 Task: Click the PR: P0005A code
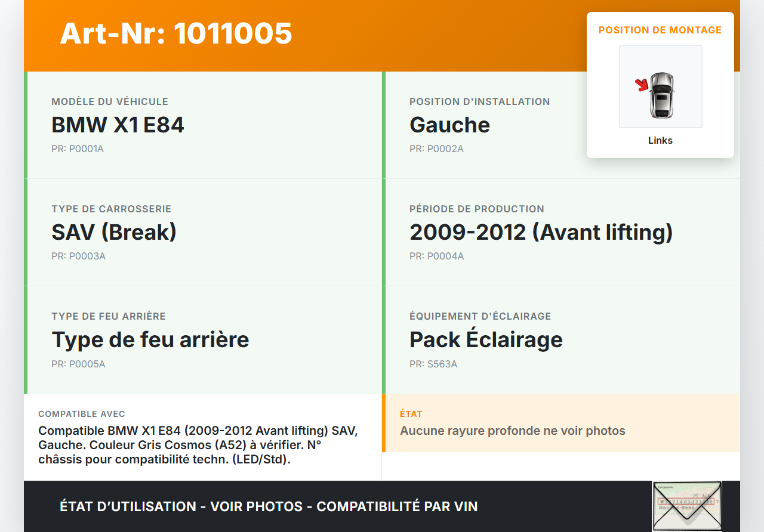[78, 364]
